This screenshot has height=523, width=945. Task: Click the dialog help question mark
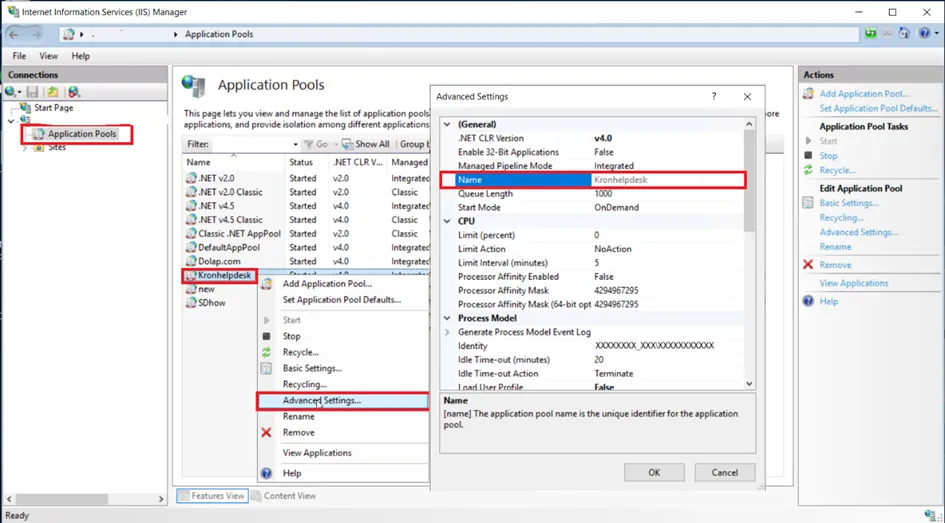click(714, 96)
